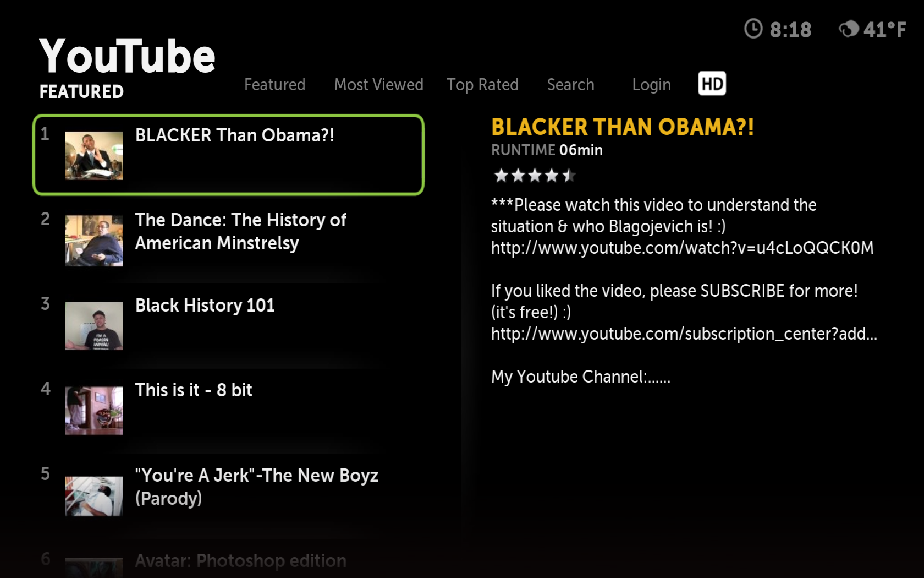
Task: Select the Login menu item
Action: 651,85
